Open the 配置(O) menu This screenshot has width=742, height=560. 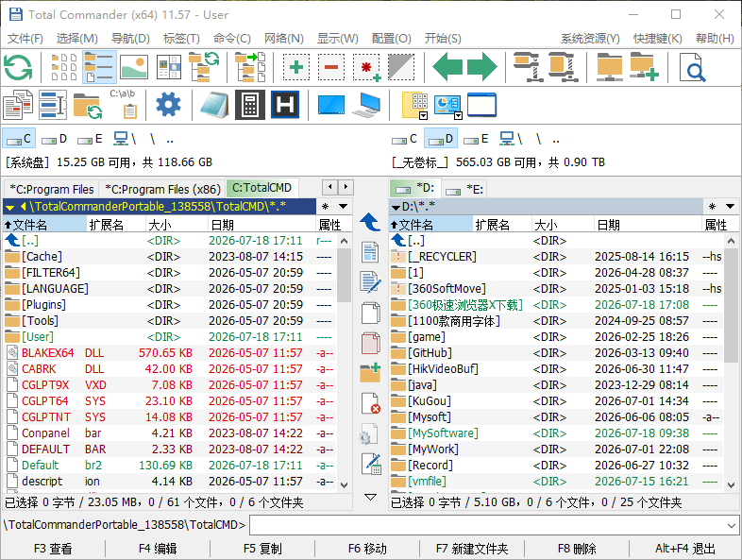392,39
